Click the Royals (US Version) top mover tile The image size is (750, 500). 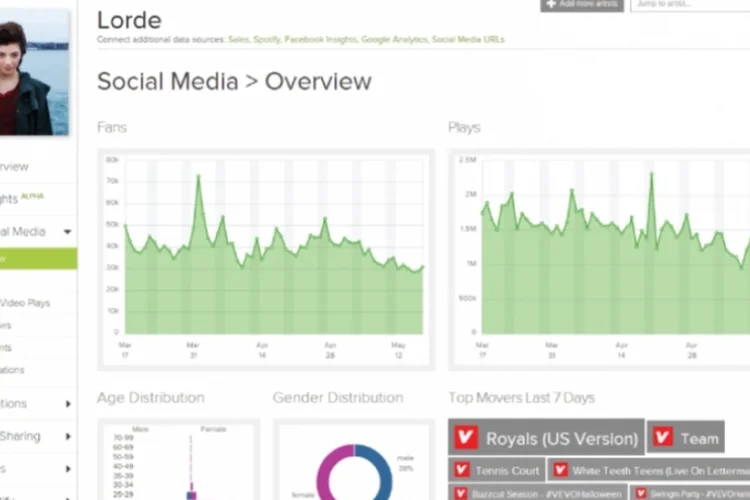pyautogui.click(x=546, y=437)
